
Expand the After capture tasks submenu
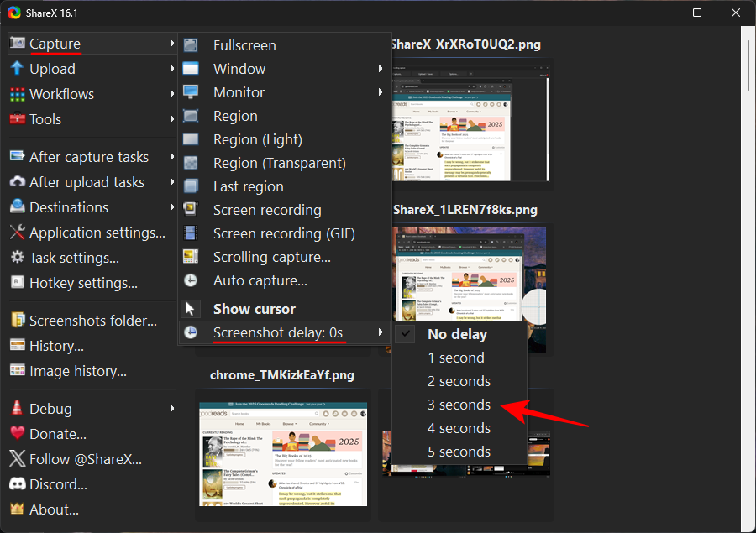[x=89, y=157]
